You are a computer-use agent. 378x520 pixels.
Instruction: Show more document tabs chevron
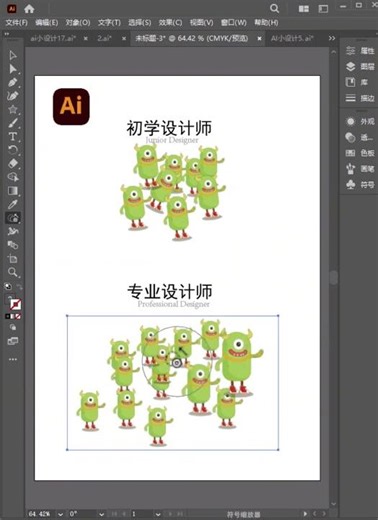click(x=332, y=38)
